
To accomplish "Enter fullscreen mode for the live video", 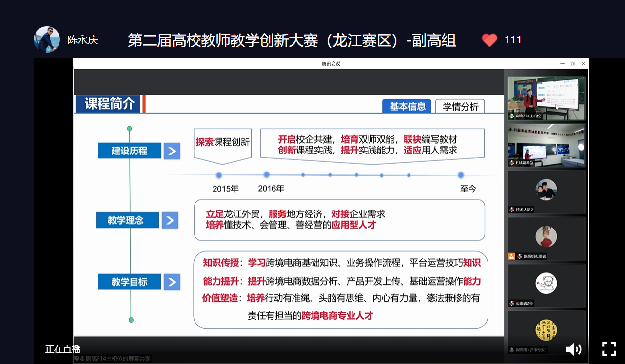I will (609, 348).
